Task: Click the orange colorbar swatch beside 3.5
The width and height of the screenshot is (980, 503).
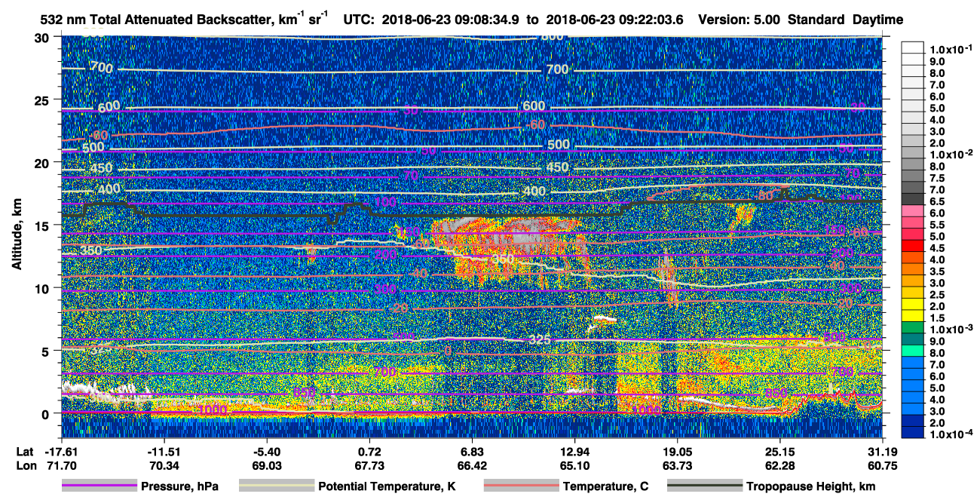Action: tap(914, 270)
